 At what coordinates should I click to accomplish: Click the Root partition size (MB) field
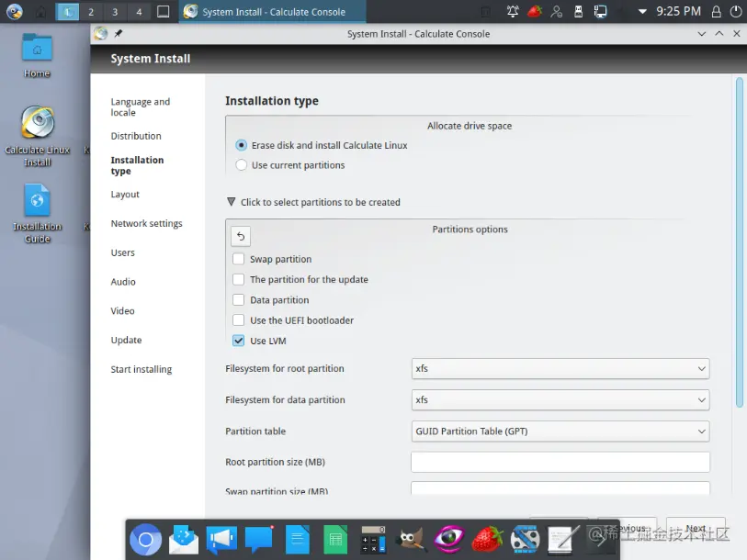point(560,462)
